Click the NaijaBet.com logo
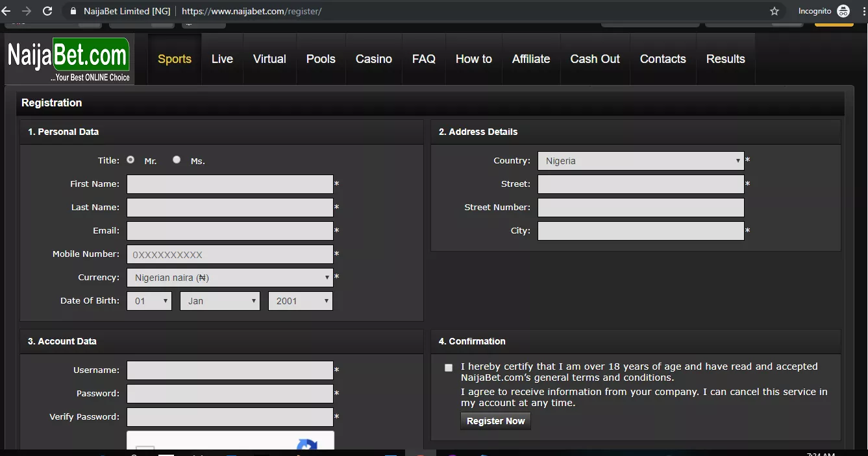This screenshot has height=456, width=868. [x=69, y=60]
